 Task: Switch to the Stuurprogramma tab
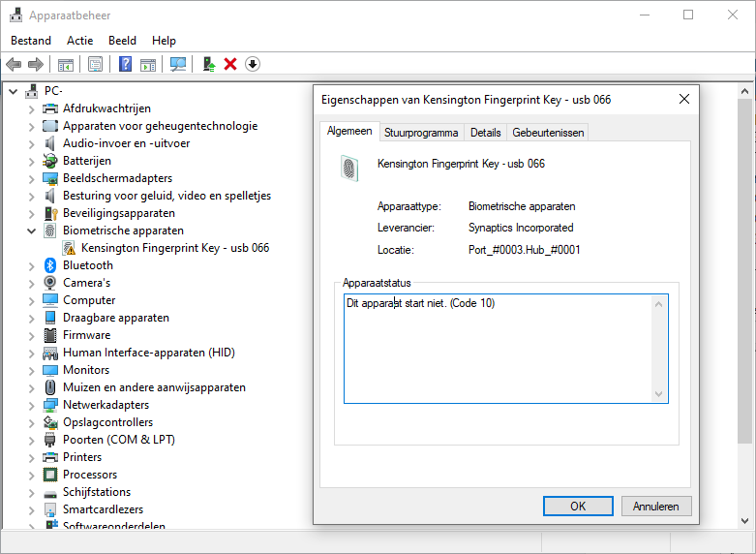pyautogui.click(x=421, y=133)
